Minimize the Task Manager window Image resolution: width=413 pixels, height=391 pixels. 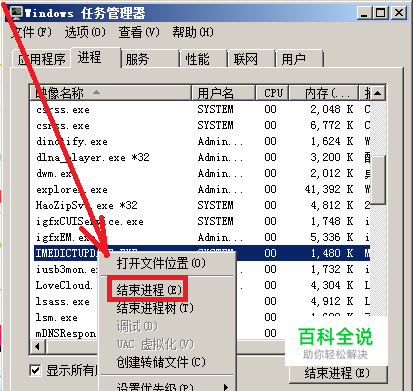[x=365, y=13]
